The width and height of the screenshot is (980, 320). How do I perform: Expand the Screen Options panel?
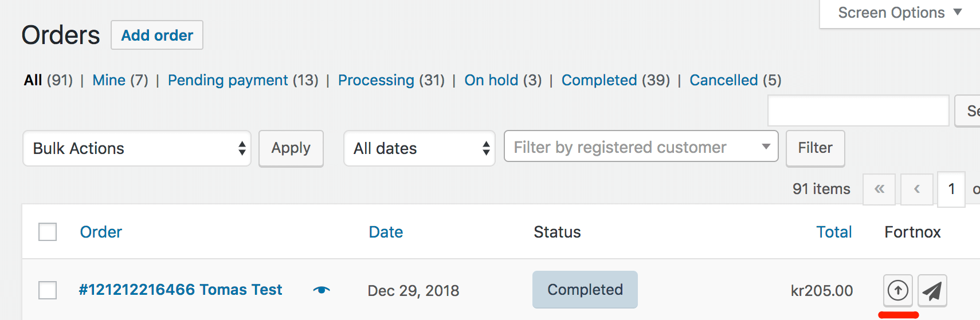coord(900,13)
